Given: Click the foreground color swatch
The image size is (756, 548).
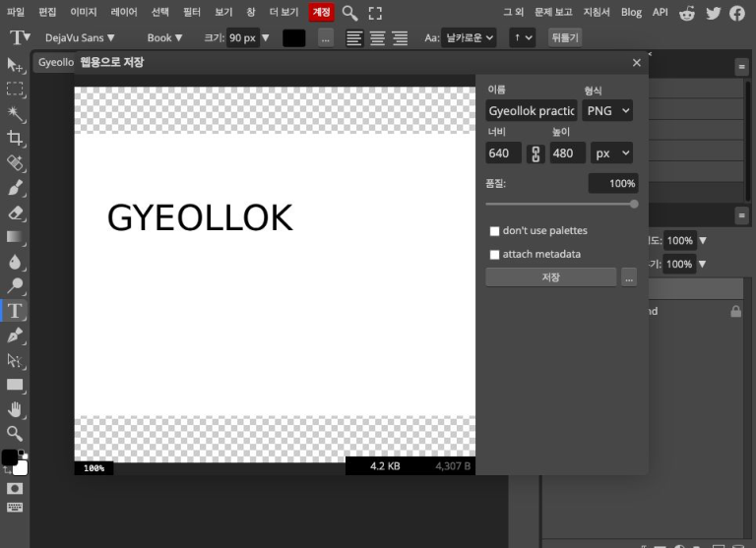Looking at the screenshot, I should [x=10, y=457].
